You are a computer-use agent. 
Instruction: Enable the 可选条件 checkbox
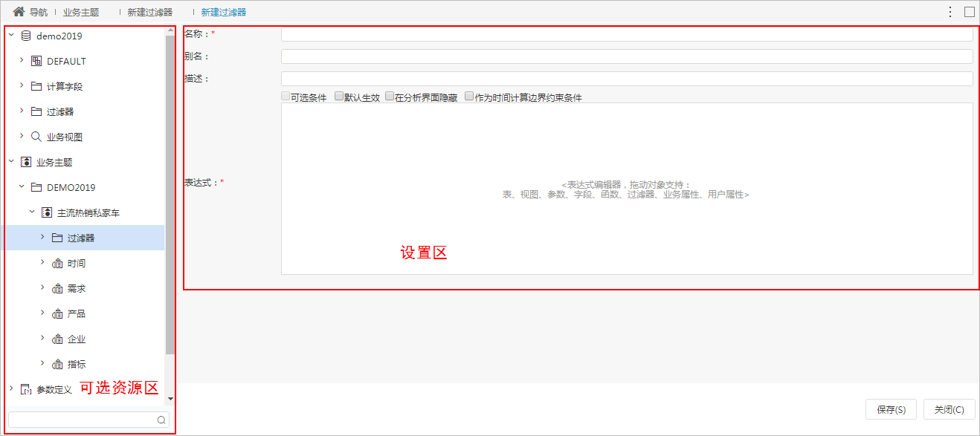[286, 96]
